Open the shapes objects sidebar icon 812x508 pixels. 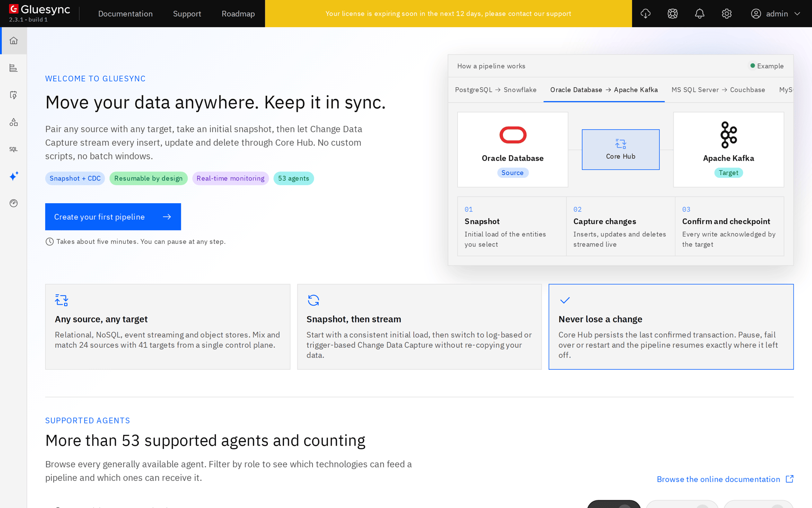(x=14, y=122)
